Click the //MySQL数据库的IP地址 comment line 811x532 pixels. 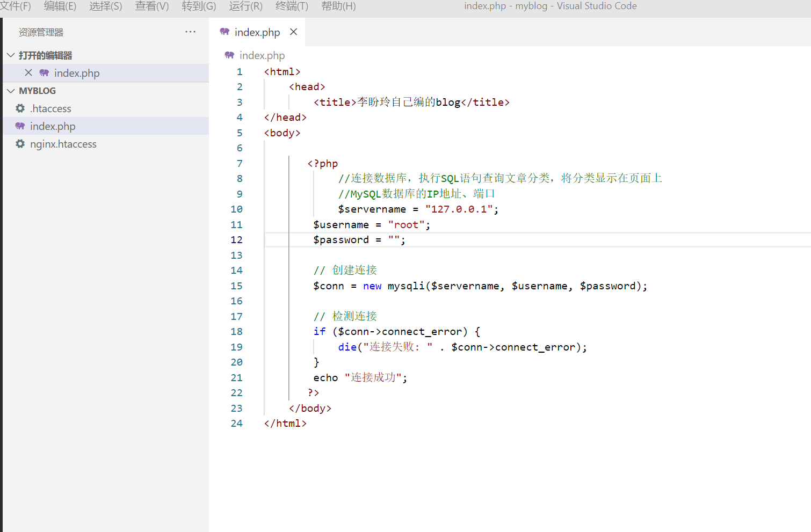(x=416, y=194)
